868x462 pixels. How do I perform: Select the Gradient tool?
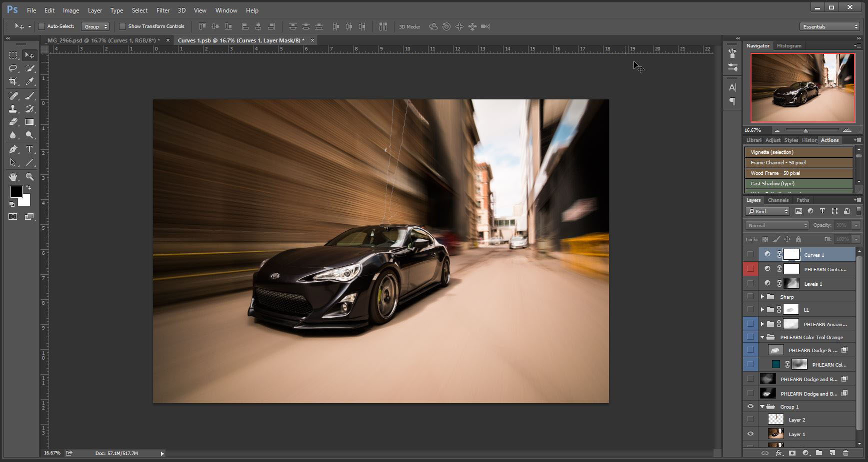[30, 122]
